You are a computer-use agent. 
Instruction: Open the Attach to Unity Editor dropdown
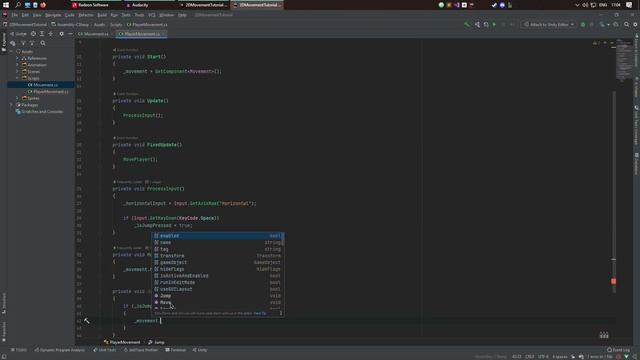549,24
